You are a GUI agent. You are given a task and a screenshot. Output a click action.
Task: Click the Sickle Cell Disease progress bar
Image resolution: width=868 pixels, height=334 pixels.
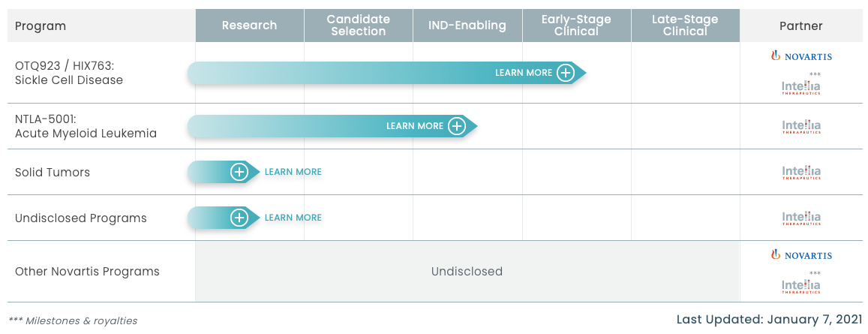(x=338, y=73)
